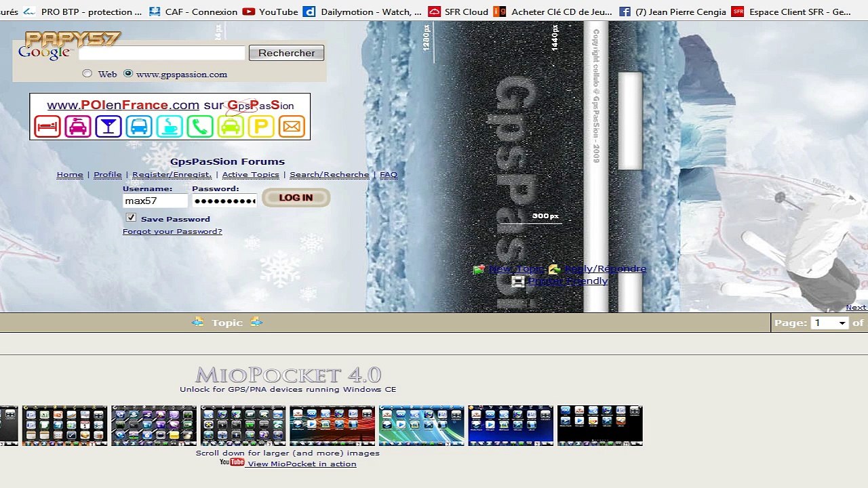Click the Rechercher search button
Image resolution: width=868 pixels, height=488 pixels.
(x=286, y=53)
